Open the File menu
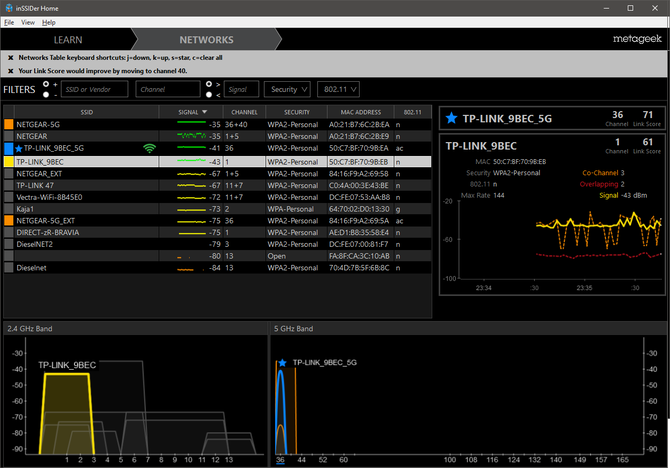 9,23
